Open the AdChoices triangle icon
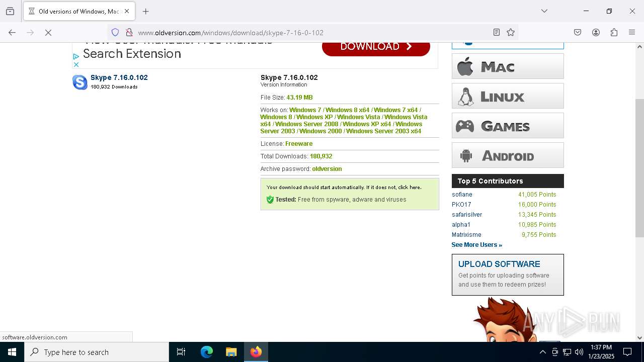This screenshot has width=644, height=362. (76, 57)
